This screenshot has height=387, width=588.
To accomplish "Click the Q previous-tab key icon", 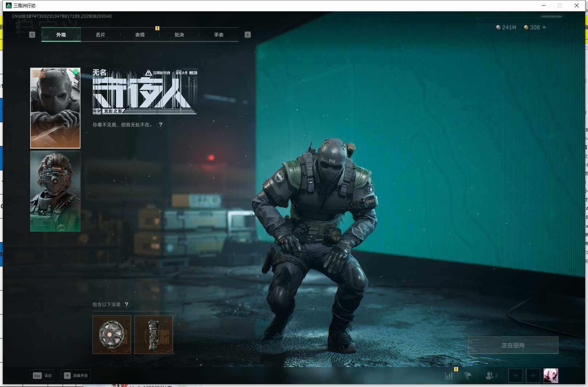I will point(32,35).
